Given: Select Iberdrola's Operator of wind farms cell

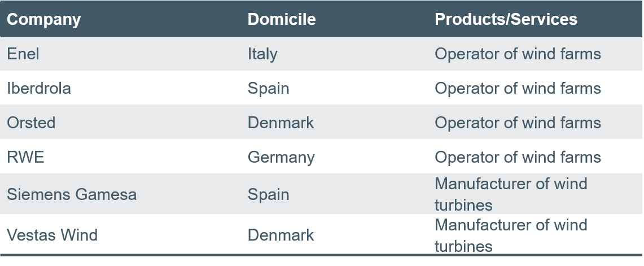Looking at the screenshot, I should coord(518,89).
